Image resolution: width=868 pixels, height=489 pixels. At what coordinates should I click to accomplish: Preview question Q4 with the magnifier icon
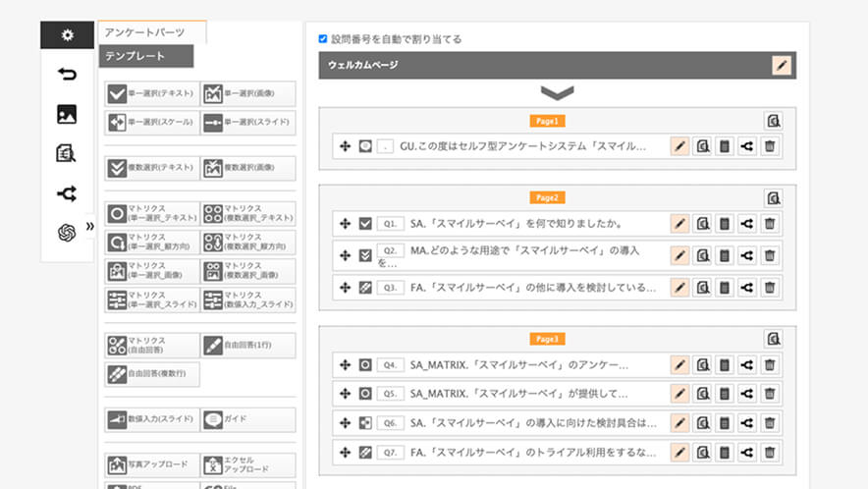702,364
